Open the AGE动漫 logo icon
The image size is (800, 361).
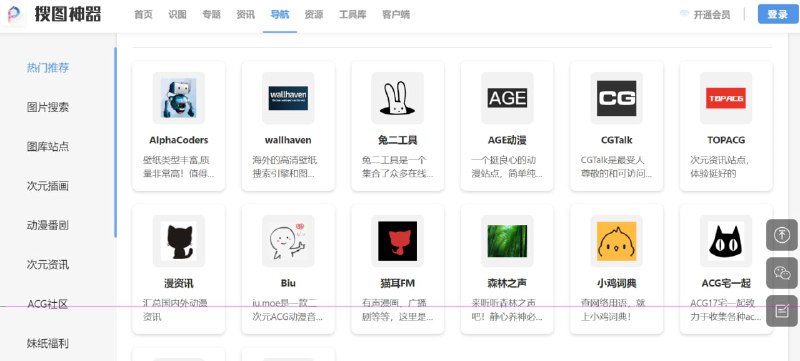coord(507,98)
